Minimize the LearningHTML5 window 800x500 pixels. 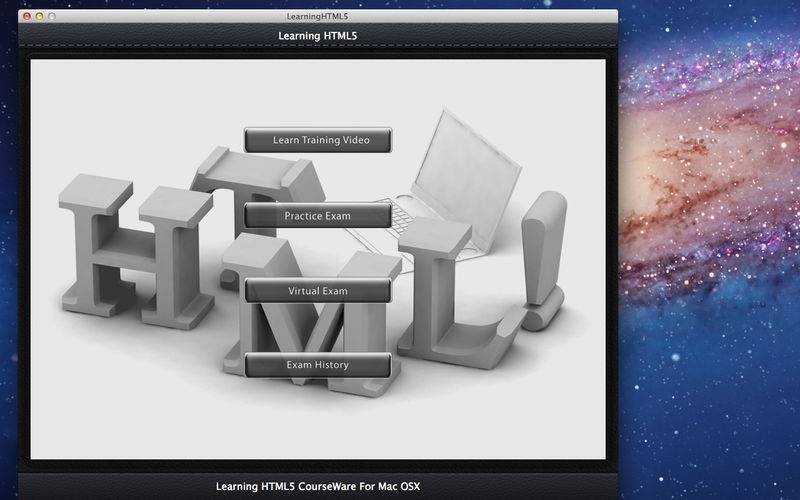tap(39, 16)
